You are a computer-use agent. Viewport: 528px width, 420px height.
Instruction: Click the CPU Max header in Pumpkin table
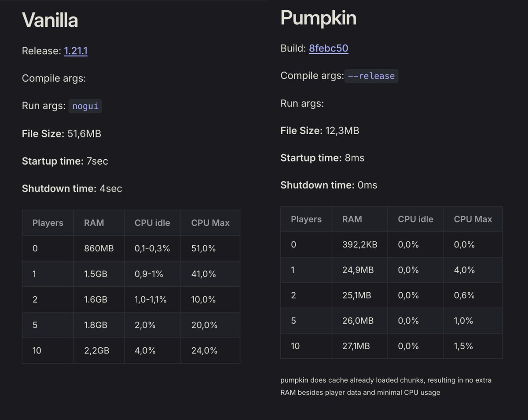473,219
